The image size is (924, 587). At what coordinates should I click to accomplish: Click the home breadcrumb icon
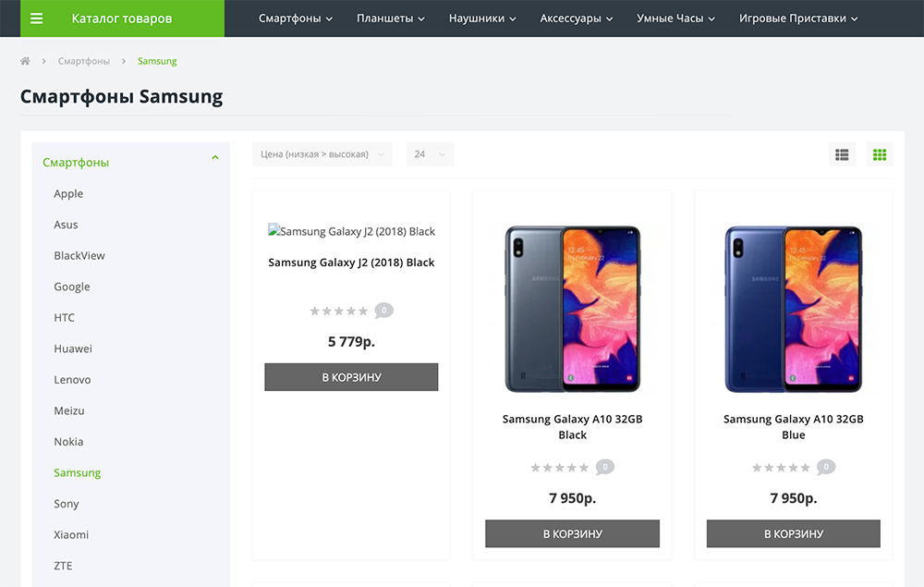click(25, 61)
